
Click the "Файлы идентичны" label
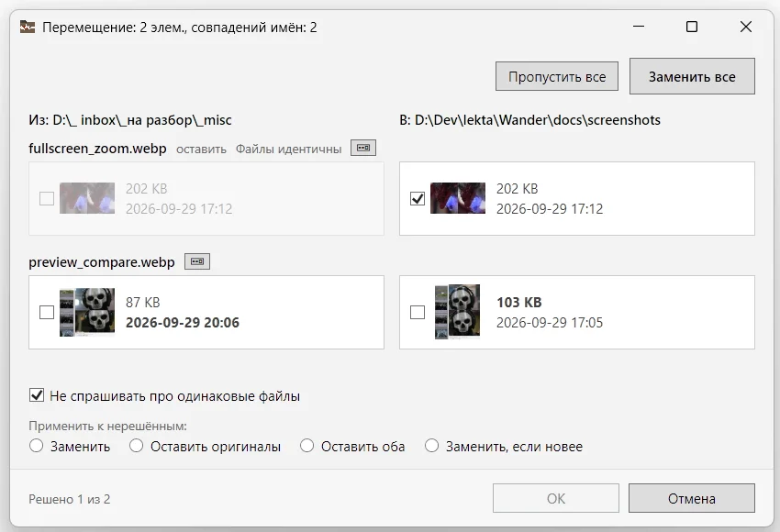coord(288,150)
